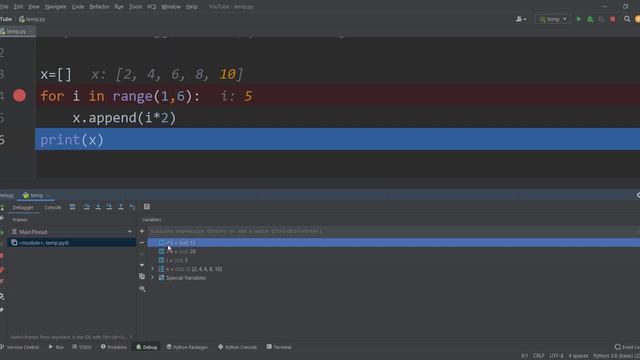Click the Step Out debugger icon

tap(121, 207)
